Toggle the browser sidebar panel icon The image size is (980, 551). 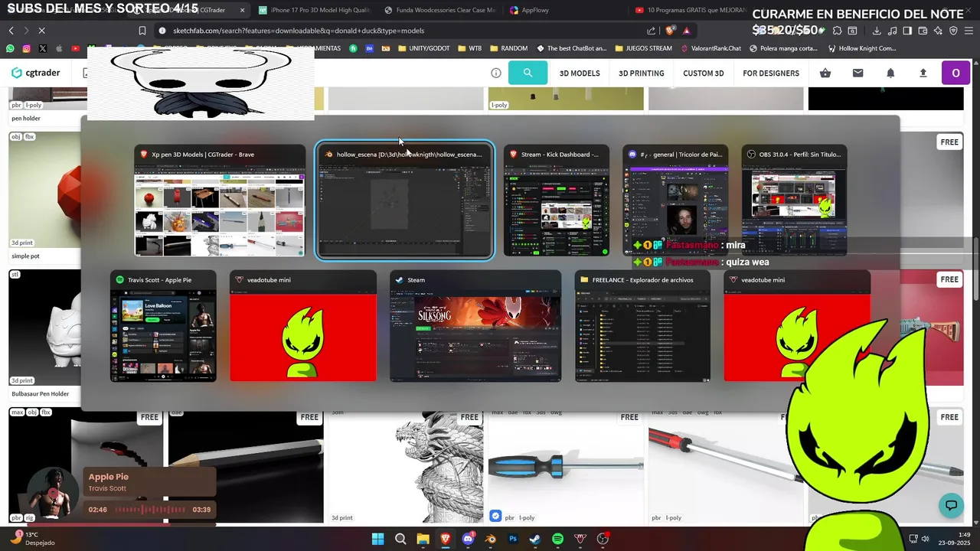[907, 31]
